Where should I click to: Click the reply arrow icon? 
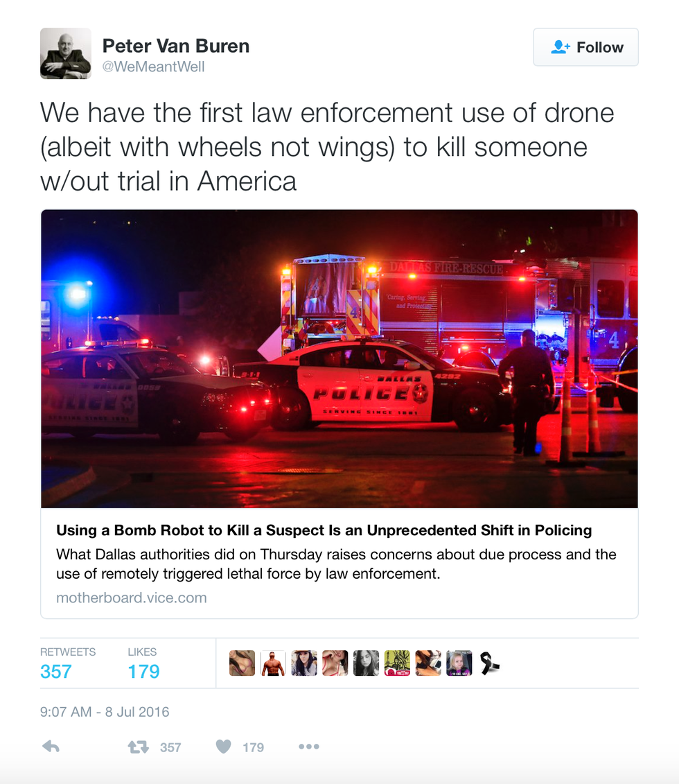(x=51, y=747)
